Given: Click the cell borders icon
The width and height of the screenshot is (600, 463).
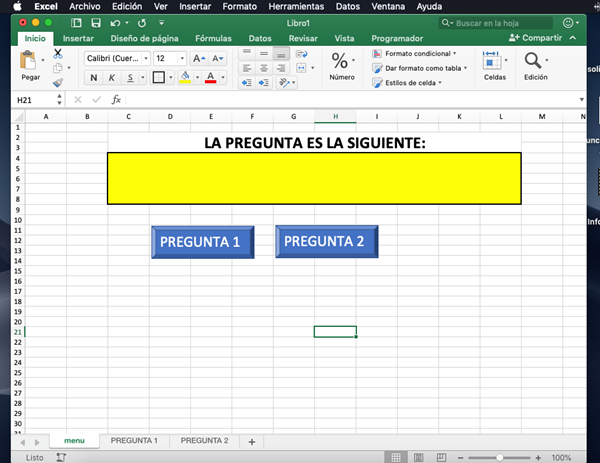Looking at the screenshot, I should (158, 78).
